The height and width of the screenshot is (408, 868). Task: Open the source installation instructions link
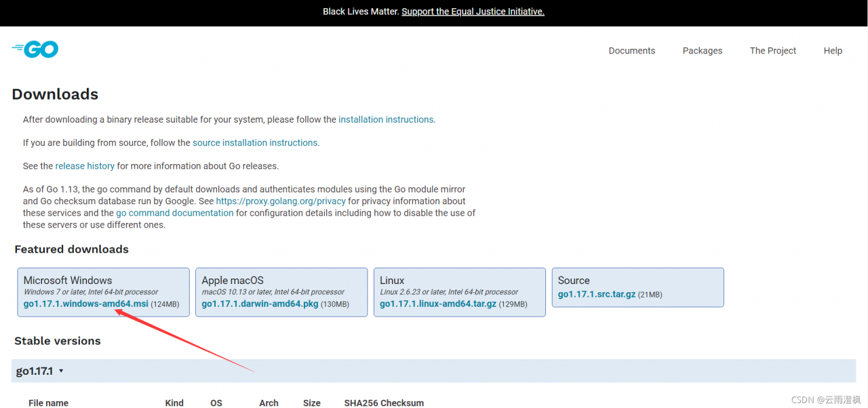pos(255,143)
